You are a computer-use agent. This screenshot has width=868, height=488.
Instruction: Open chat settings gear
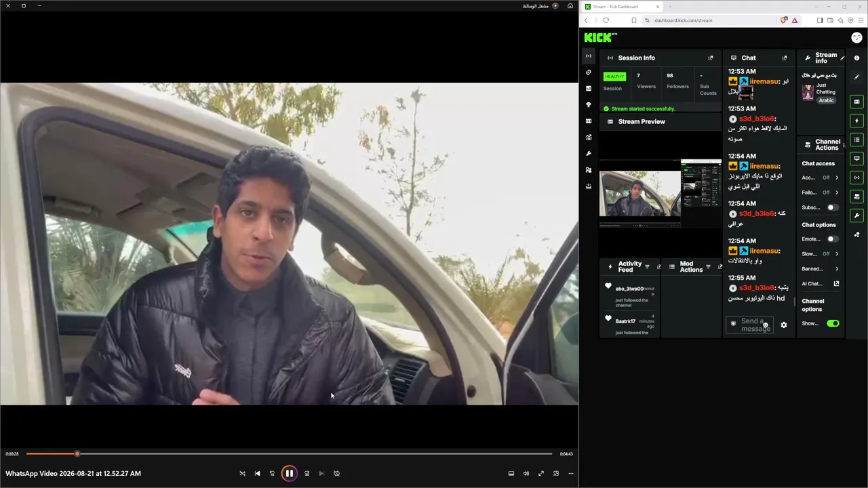pos(784,325)
